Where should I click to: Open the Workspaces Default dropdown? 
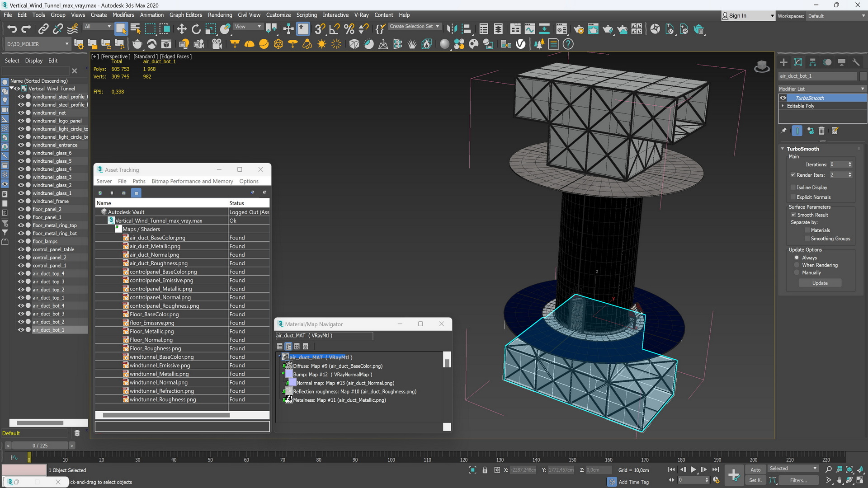[836, 16]
